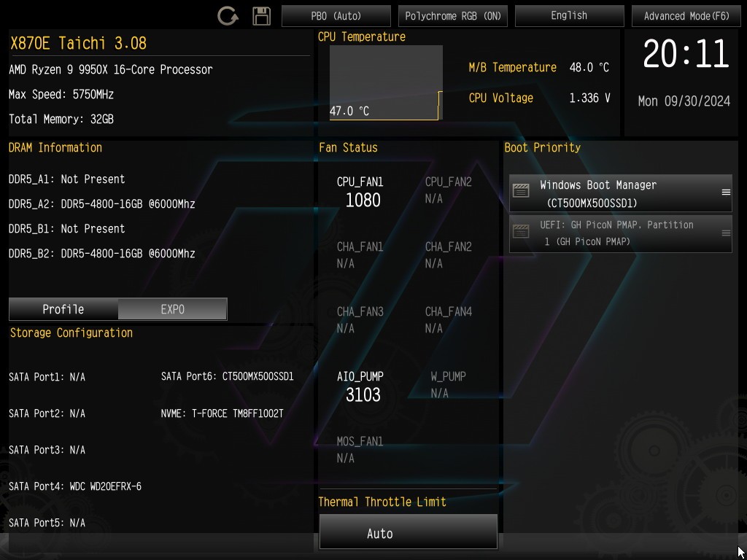Click the Storage Configuration heading
The image size is (747, 560).
71,332
